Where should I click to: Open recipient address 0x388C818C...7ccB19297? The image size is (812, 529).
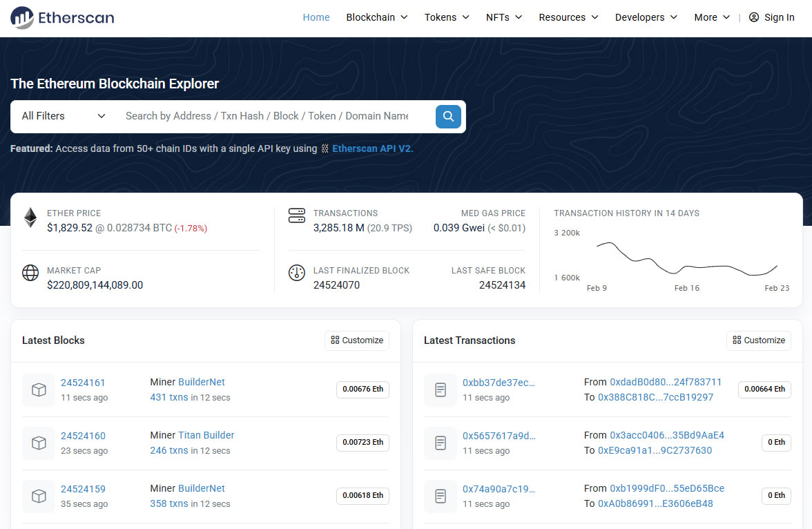coord(656,397)
